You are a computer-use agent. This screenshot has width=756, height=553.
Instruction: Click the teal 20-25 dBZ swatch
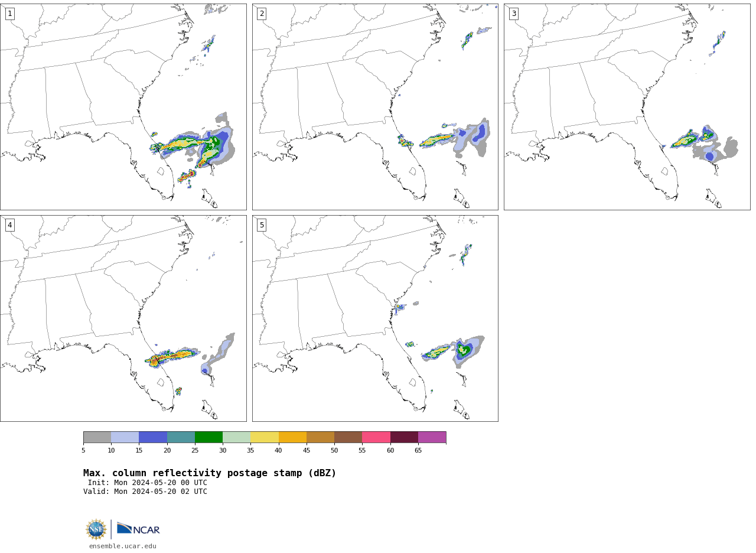click(181, 437)
